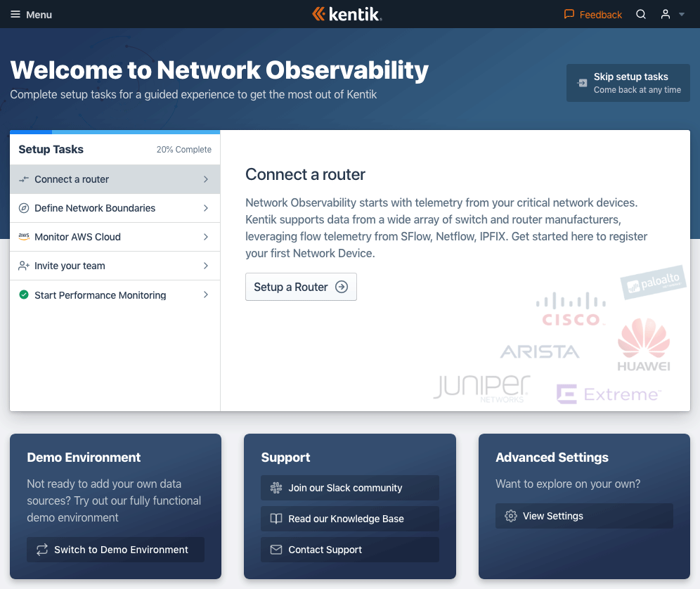700x589 pixels.
Task: Click the Arista logo
Action: pos(540,351)
